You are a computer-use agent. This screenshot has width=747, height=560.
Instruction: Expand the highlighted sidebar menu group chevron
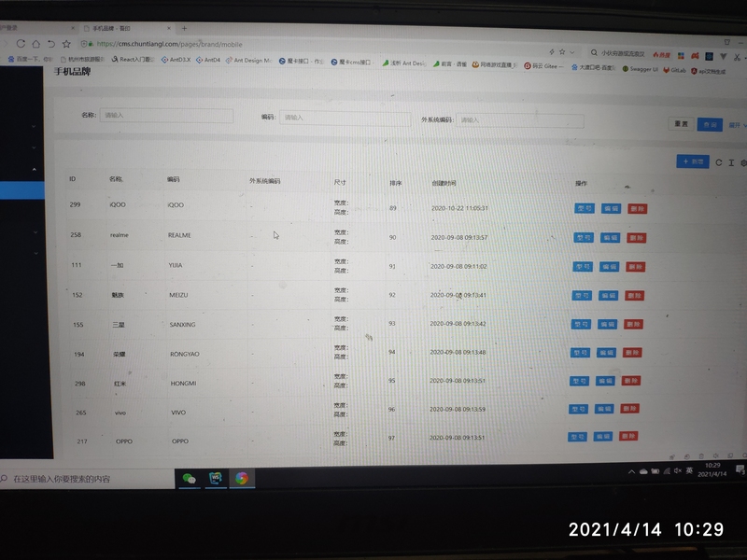35,170
